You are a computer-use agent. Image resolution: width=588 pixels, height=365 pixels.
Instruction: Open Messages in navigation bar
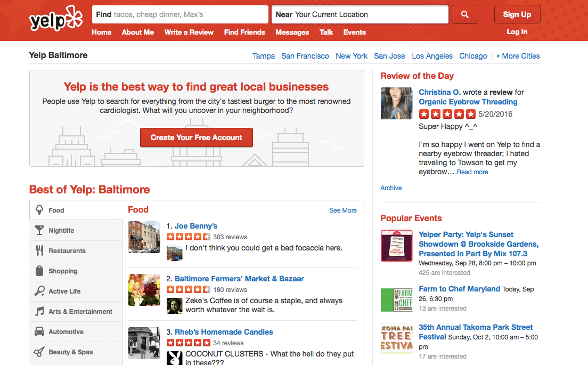(x=292, y=33)
